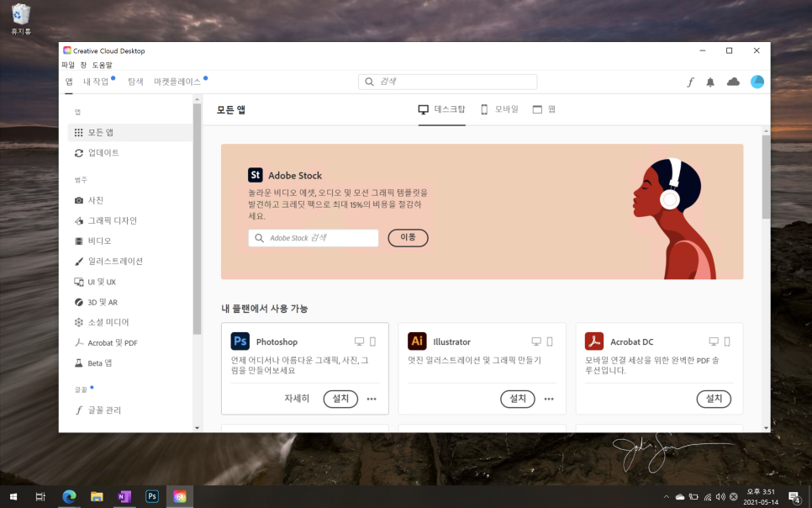
Task: Click the 설치 button for Acrobat DC
Action: pyautogui.click(x=714, y=399)
